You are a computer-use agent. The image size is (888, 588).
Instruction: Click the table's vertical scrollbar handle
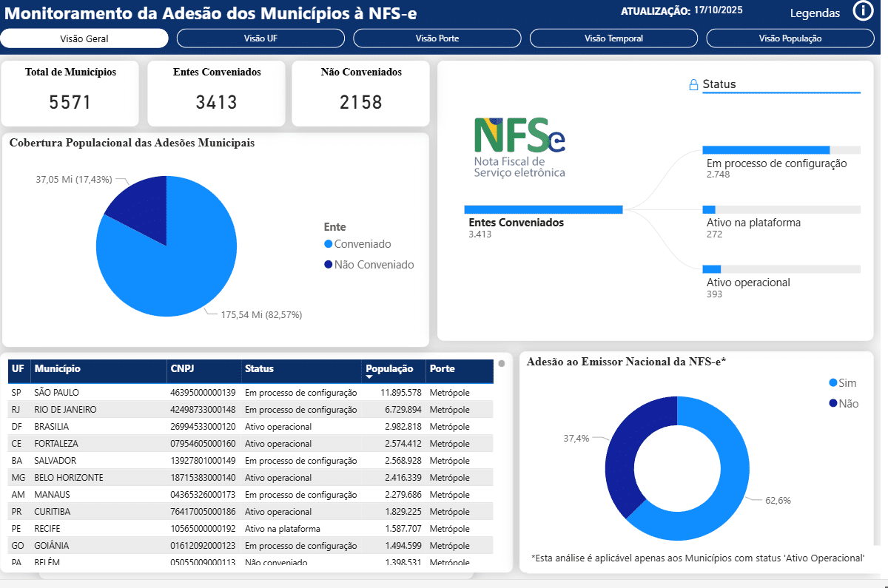[502, 364]
